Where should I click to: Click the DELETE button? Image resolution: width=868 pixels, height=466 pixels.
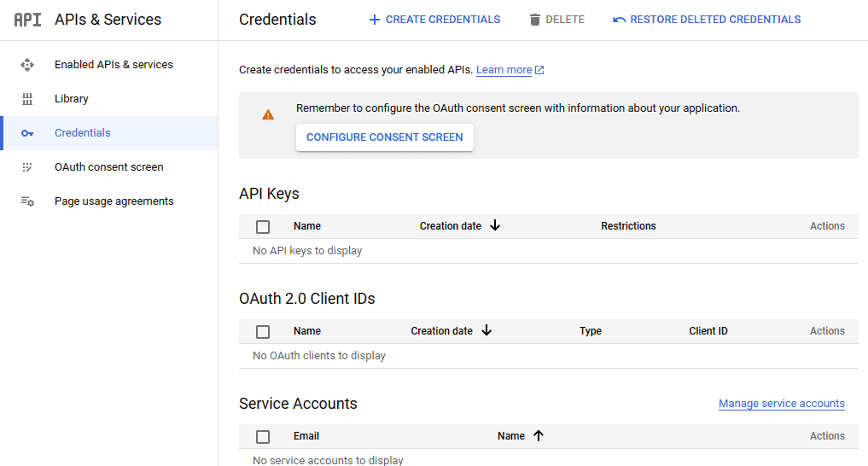pos(556,20)
